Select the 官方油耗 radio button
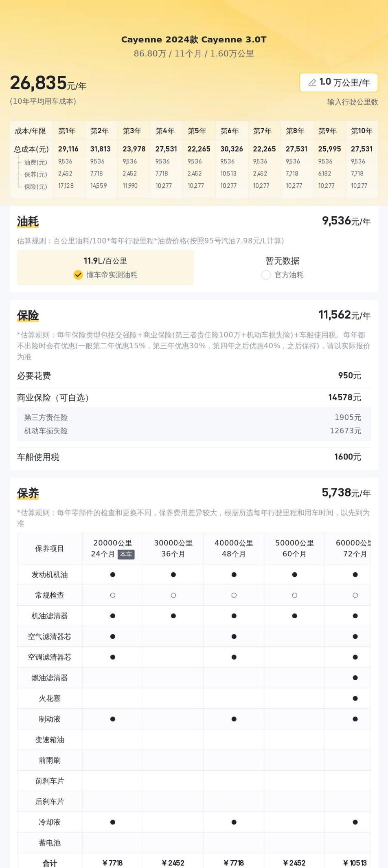The image size is (388, 868). pos(266,275)
